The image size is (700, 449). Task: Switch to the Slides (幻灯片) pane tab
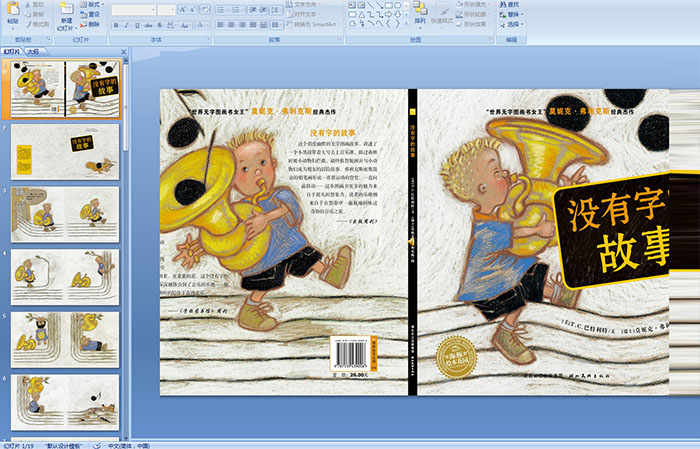tap(12, 51)
